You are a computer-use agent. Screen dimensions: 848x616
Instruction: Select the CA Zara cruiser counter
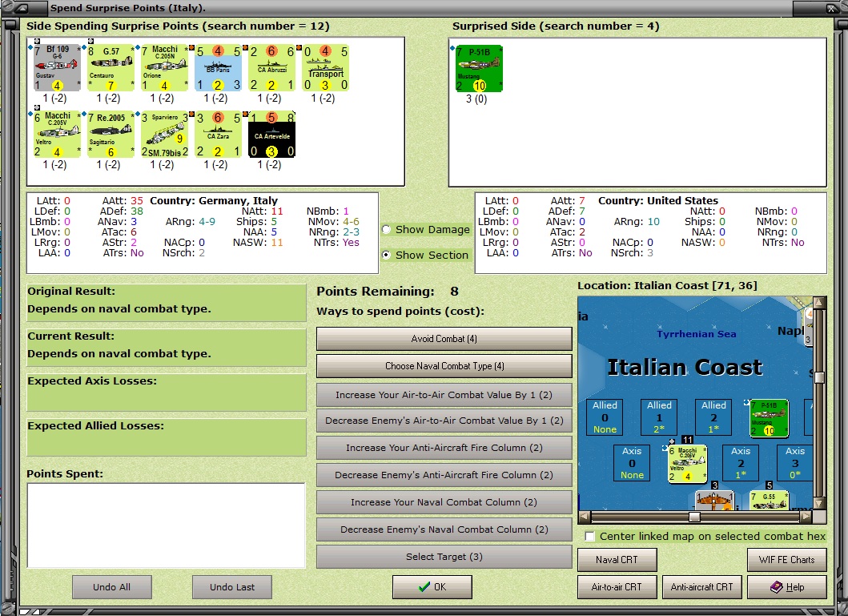(218, 134)
